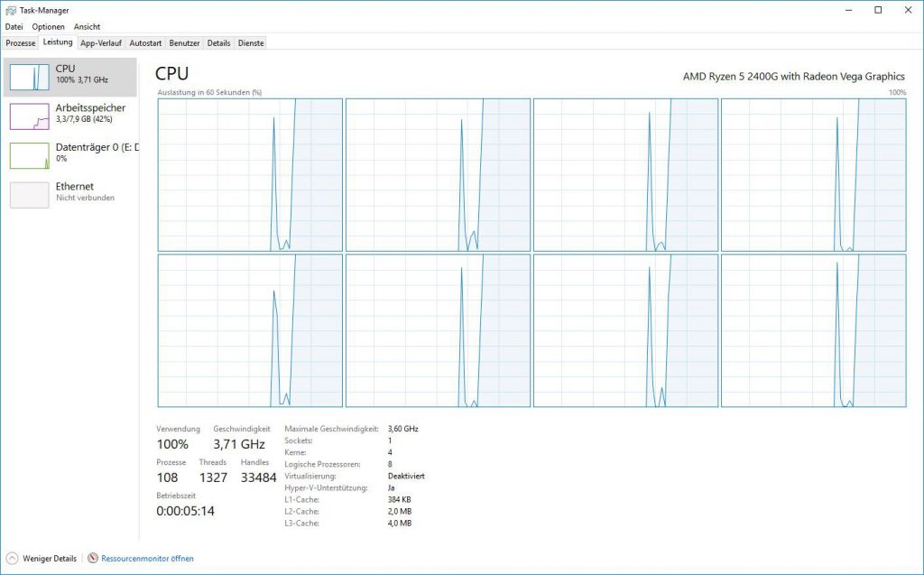Viewport: 924px width, 575px height.
Task: Switch to the Prozesse tab
Action: pos(21,42)
